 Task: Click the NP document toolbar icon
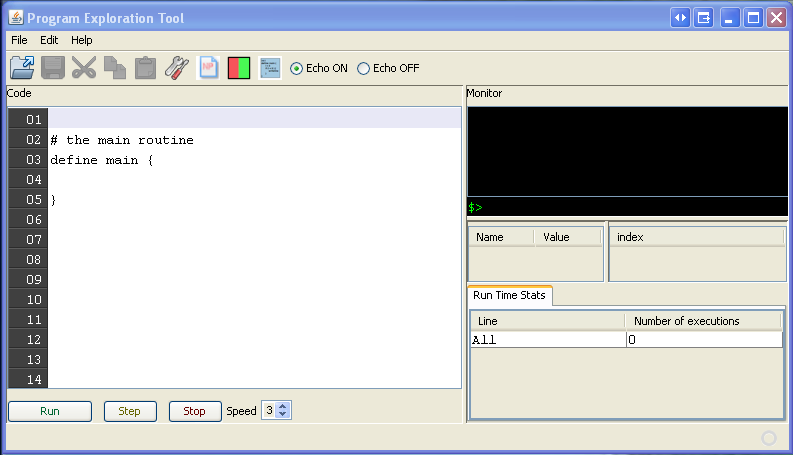(208, 68)
